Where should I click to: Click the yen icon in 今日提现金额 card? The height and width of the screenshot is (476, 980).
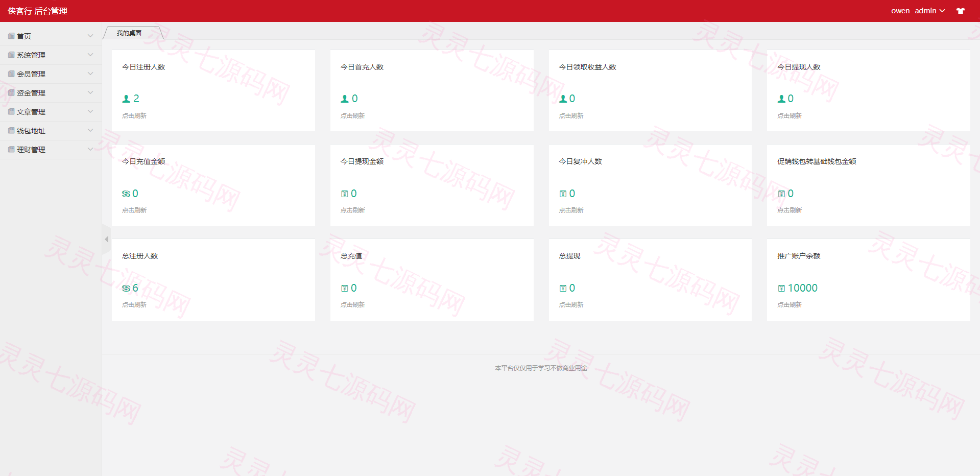(345, 194)
